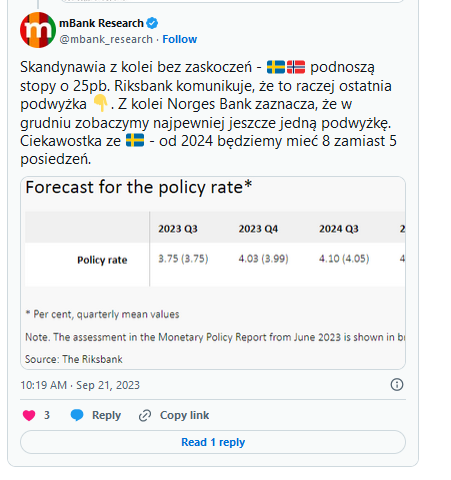Open the mBank Research display name

point(101,23)
